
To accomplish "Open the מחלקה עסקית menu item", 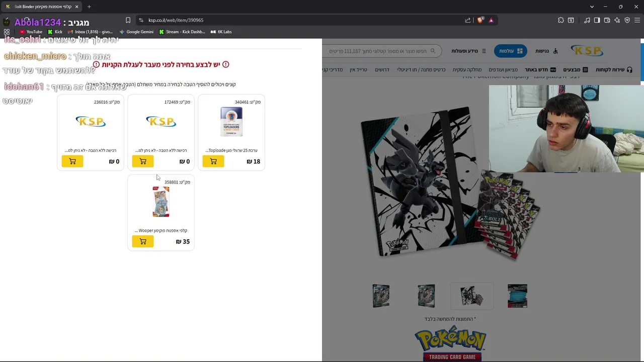I will [x=467, y=69].
